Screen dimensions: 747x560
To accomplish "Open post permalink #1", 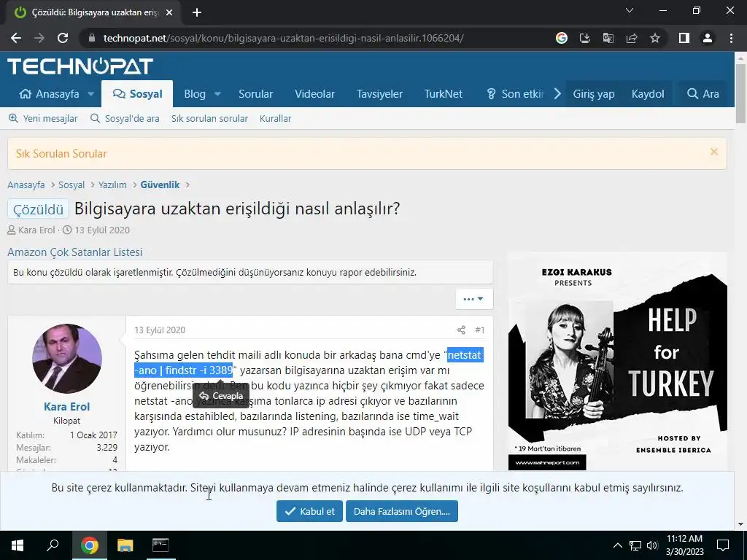I will tap(480, 330).
